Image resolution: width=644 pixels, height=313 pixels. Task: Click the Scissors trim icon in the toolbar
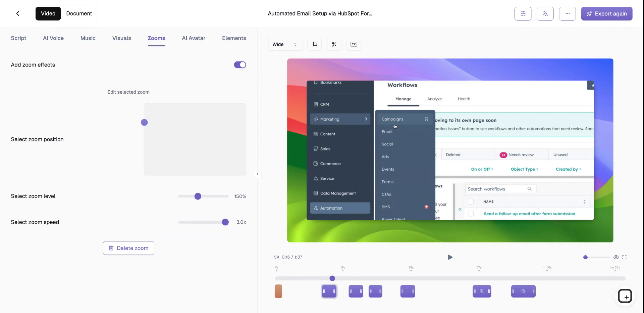pyautogui.click(x=334, y=44)
